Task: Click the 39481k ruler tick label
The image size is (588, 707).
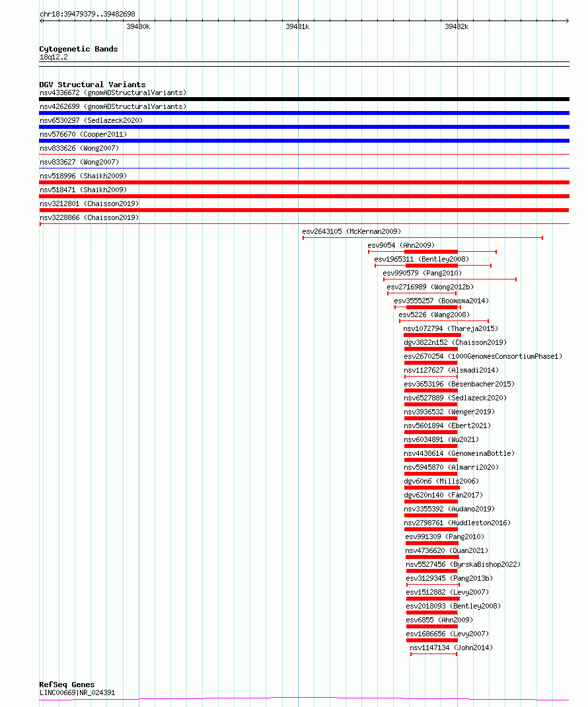Action: pyautogui.click(x=297, y=27)
